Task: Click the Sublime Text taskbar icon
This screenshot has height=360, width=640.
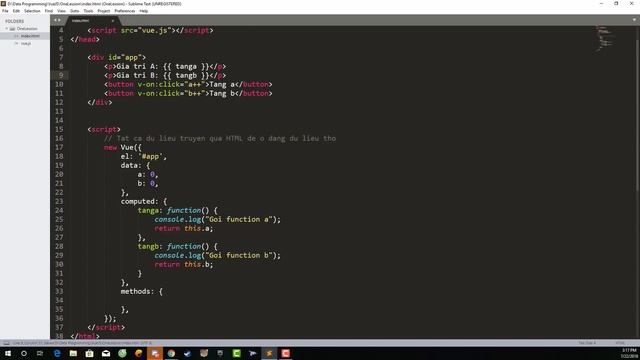Action: pyautogui.click(x=269, y=353)
